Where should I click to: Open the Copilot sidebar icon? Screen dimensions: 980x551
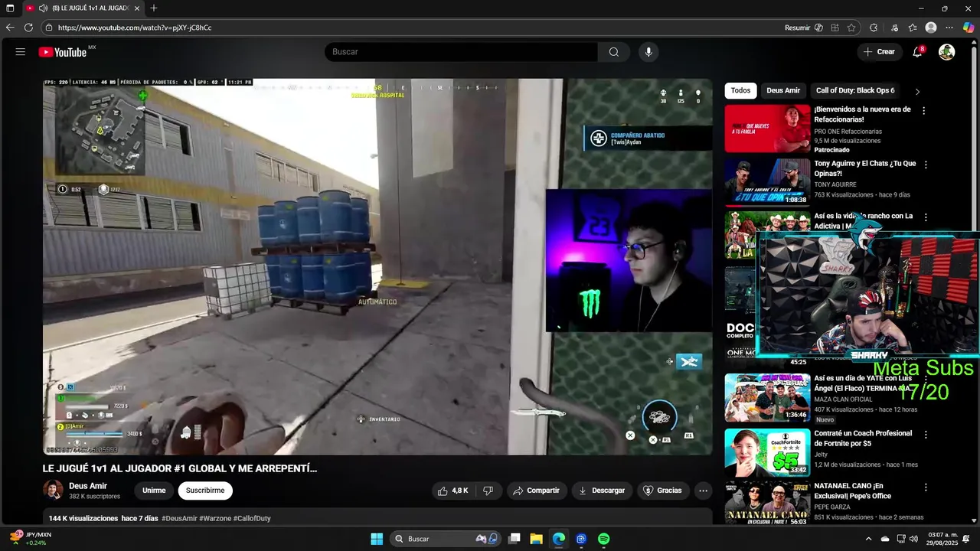coord(969,28)
